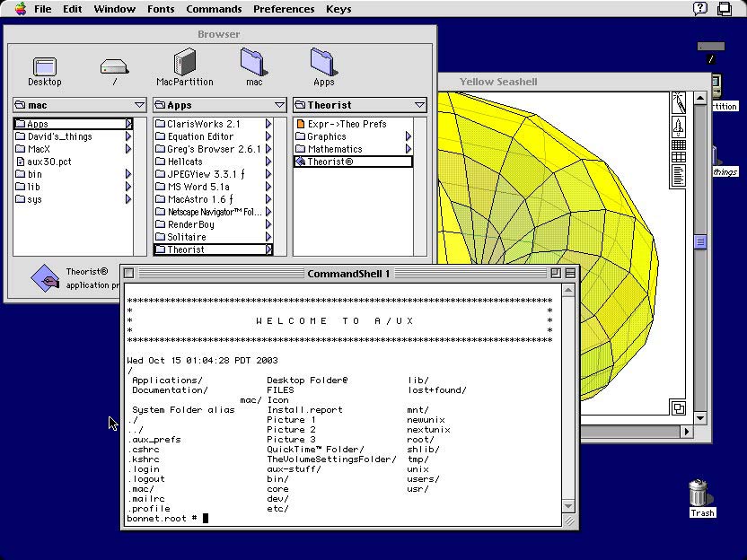Click CommandShell scrollbar down arrow
747x560 pixels.
567,506
